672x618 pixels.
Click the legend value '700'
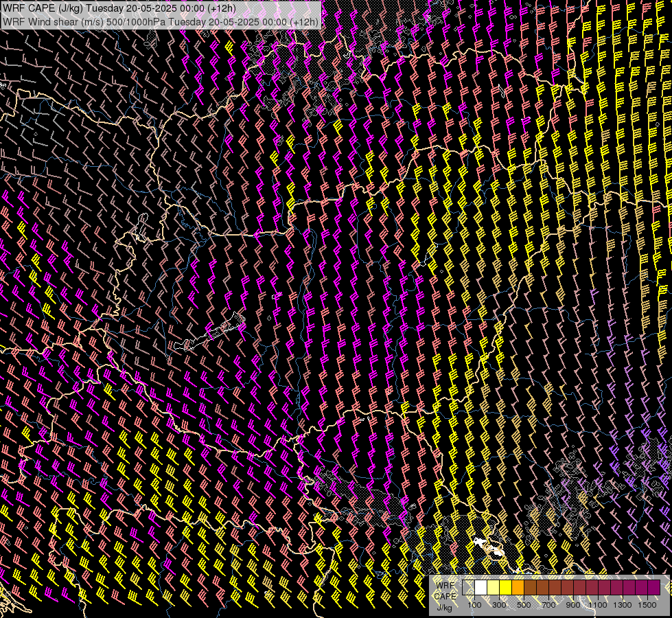pyautogui.click(x=548, y=605)
